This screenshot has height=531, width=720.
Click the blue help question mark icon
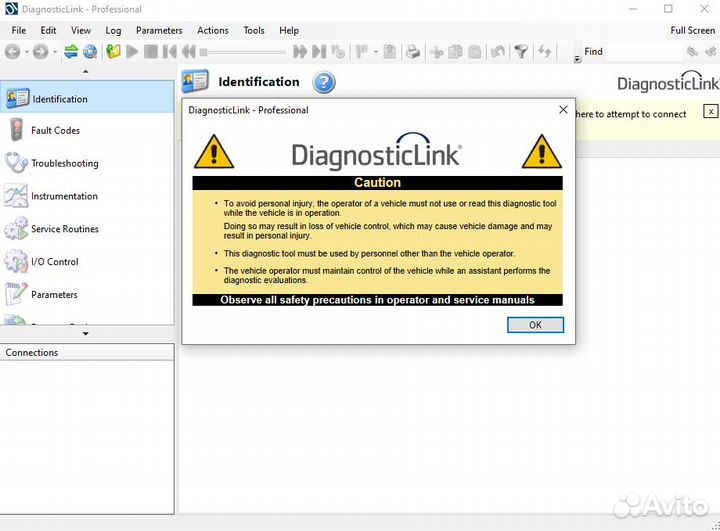(x=324, y=83)
